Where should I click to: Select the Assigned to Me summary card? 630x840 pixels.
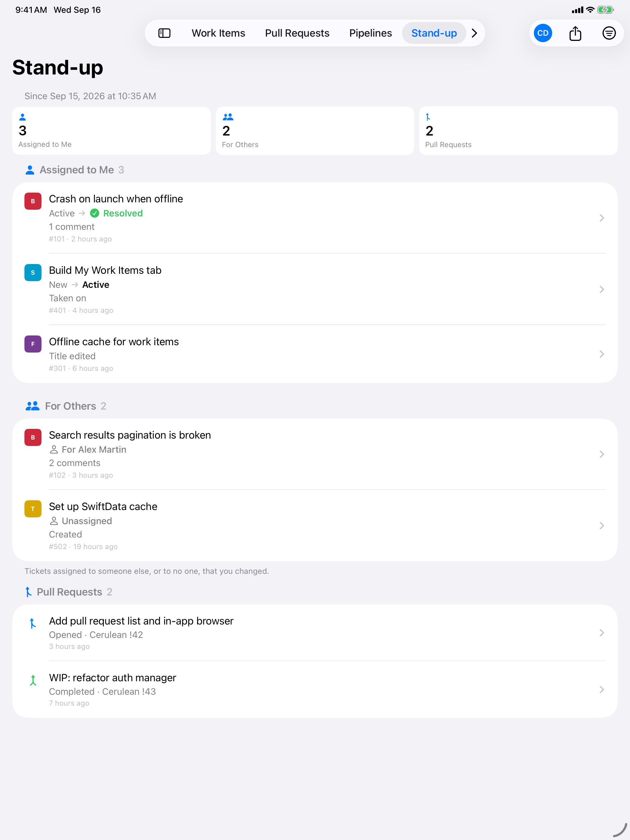point(111,131)
